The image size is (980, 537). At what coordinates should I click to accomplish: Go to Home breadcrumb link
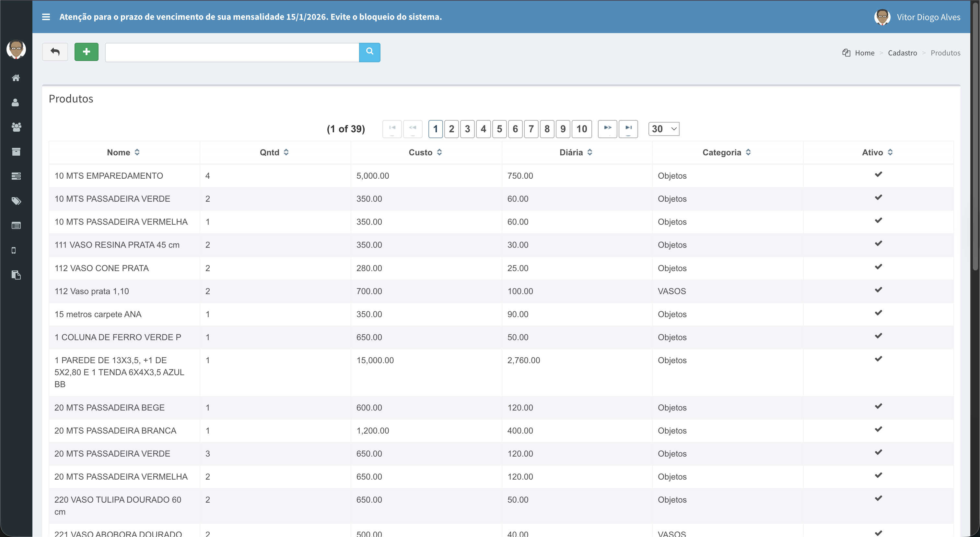(864, 53)
